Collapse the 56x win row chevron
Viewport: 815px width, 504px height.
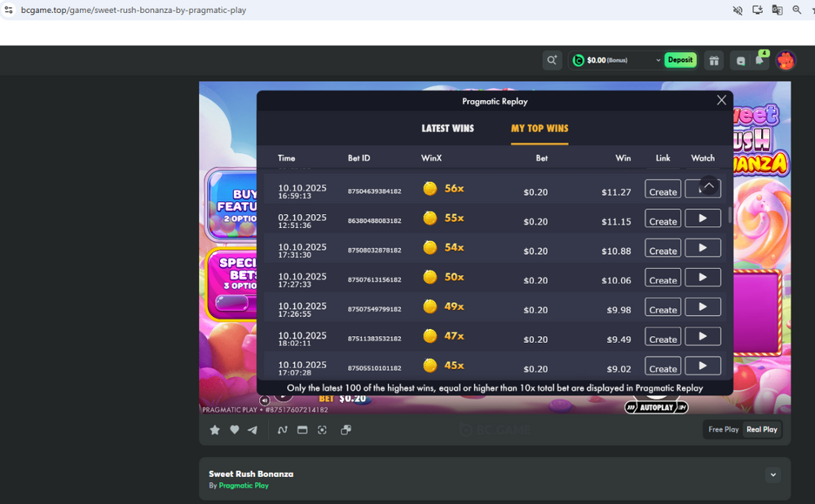tap(703, 188)
